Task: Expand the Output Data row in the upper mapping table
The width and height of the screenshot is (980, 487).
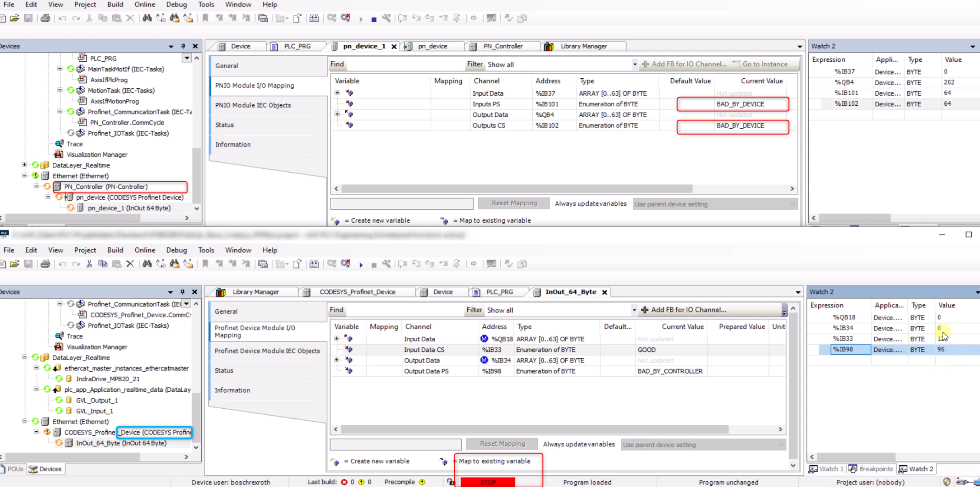Action: click(x=337, y=114)
